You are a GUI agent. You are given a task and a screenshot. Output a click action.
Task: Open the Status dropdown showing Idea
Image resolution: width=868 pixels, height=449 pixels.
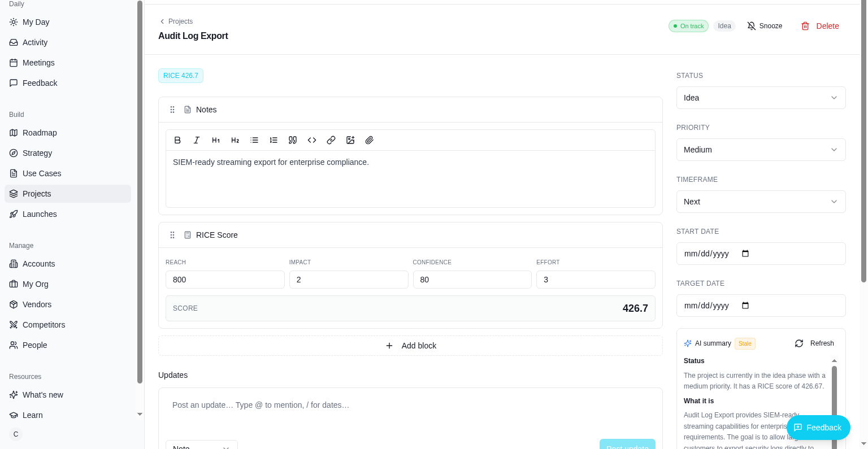click(761, 98)
